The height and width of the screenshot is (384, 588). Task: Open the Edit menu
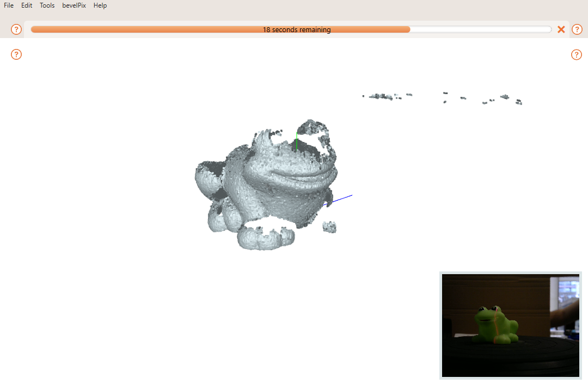[x=27, y=5]
